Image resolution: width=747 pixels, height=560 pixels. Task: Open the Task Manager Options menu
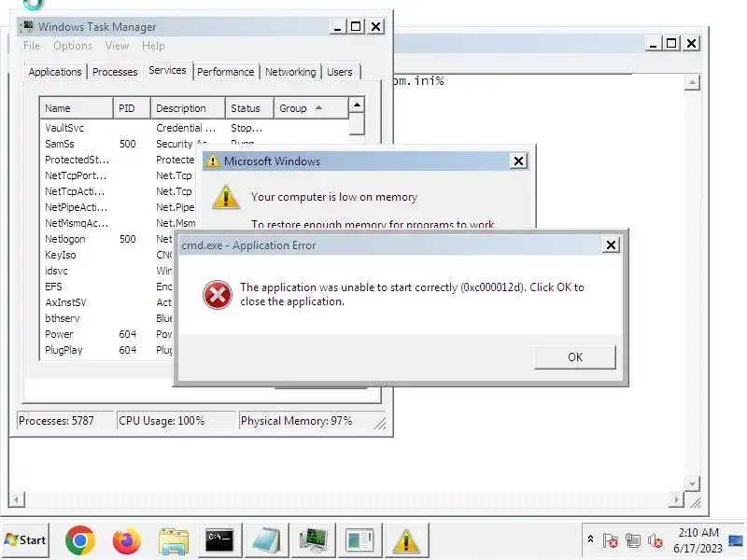tap(73, 46)
